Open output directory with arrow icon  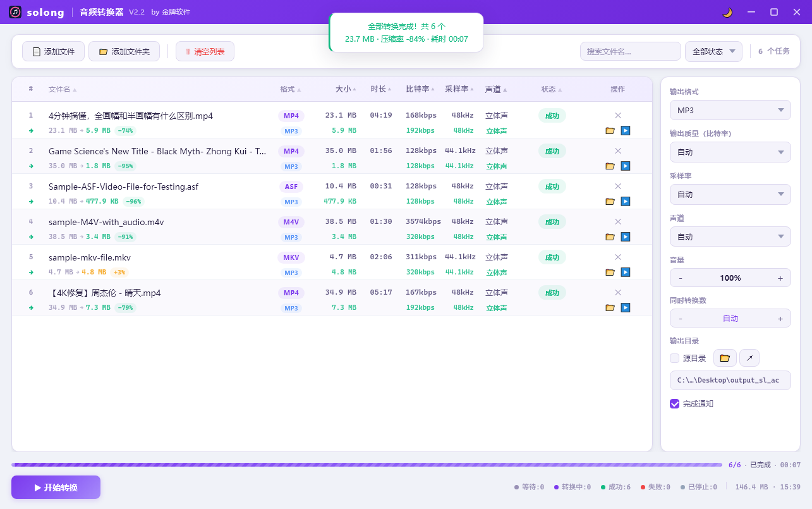pos(749,358)
